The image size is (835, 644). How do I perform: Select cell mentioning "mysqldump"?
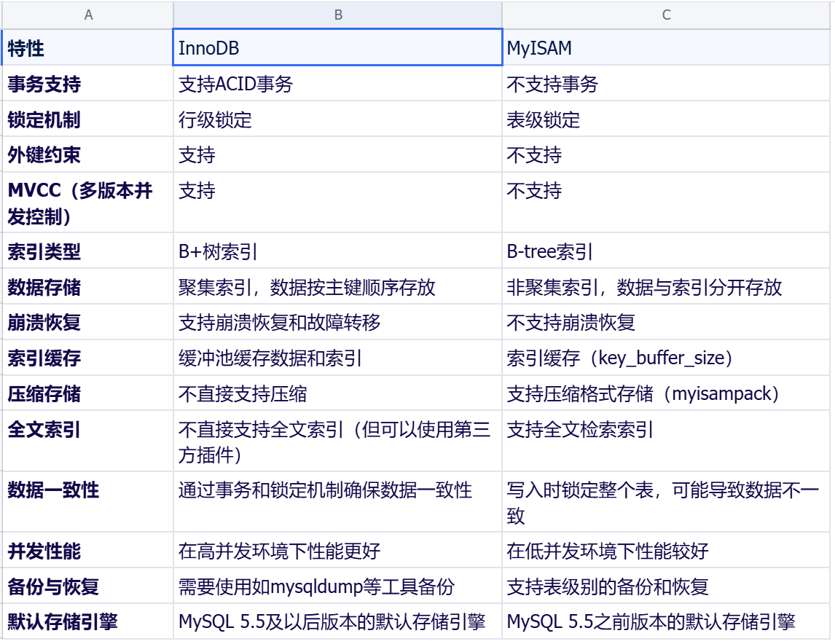point(337,586)
